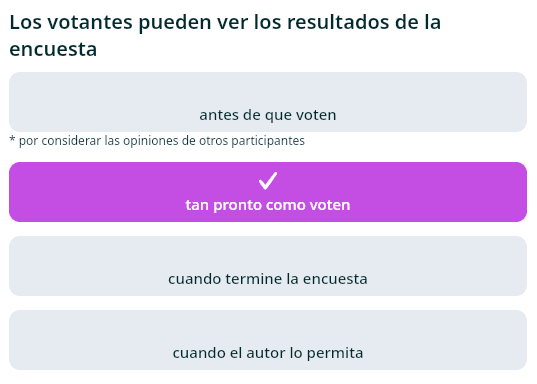This screenshot has width=537, height=384.
Task: Click the first grey option box
Action: coord(268,102)
